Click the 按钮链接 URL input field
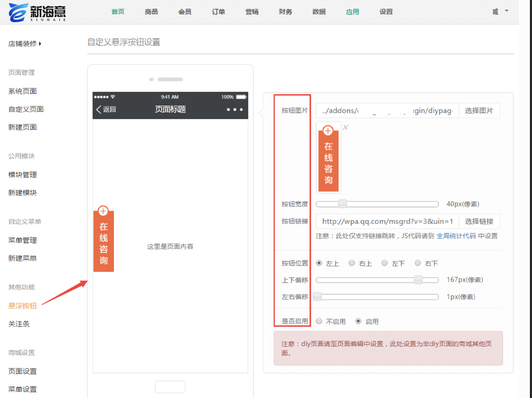Screen dimensions: 532x398 (x=387, y=221)
